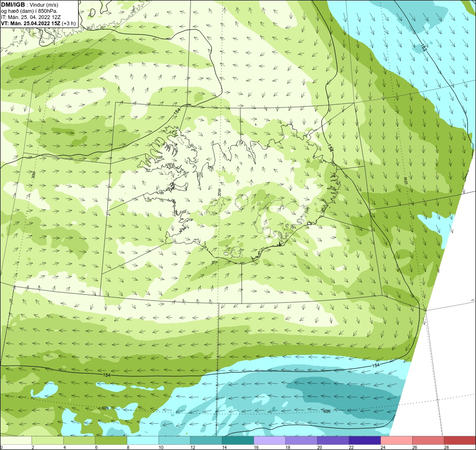
Task: Pick the violet 20–22 m/s legend swatch
Action: click(x=333, y=440)
